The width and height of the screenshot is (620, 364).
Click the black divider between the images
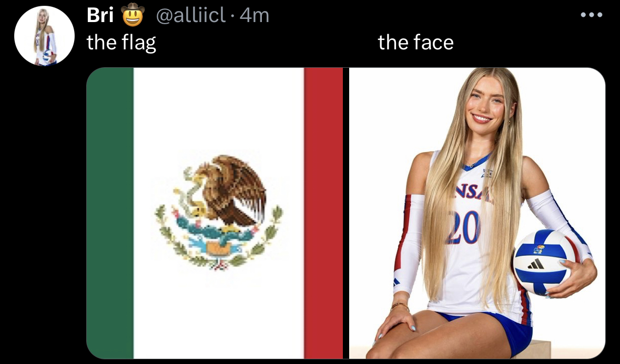coord(346,213)
